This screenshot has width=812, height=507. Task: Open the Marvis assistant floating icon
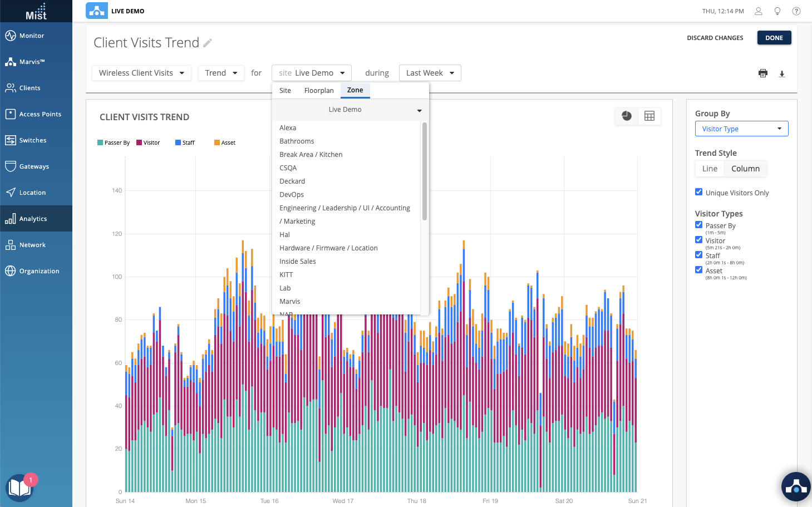pos(796,486)
